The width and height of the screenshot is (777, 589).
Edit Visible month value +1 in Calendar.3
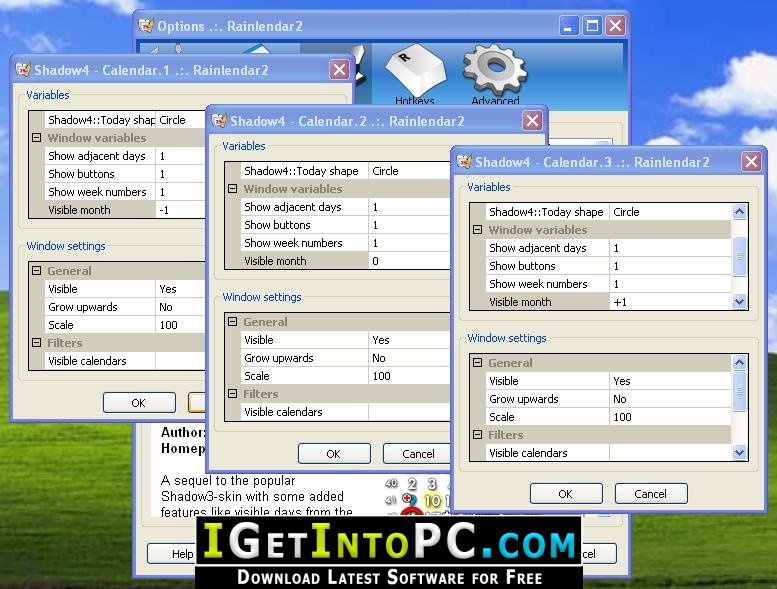pyautogui.click(x=670, y=302)
